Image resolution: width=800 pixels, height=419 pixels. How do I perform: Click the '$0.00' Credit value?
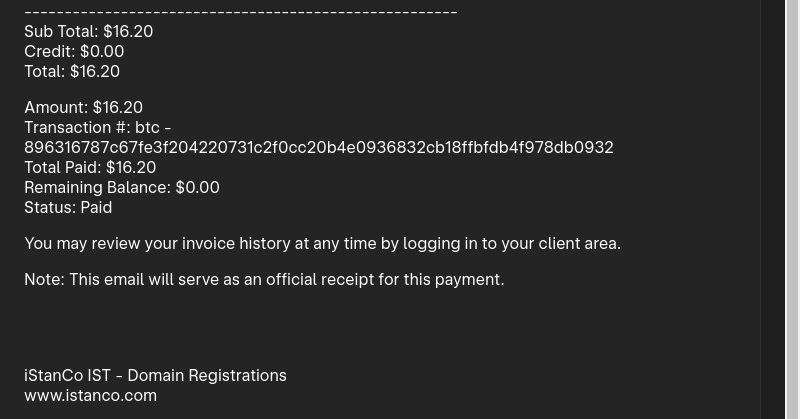pyautogui.click(x=102, y=51)
